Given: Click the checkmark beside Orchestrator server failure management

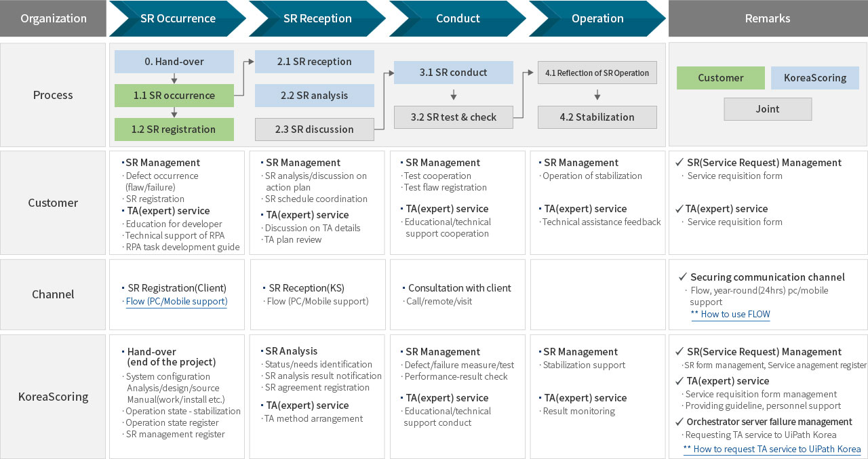Looking at the screenshot, I should [679, 422].
